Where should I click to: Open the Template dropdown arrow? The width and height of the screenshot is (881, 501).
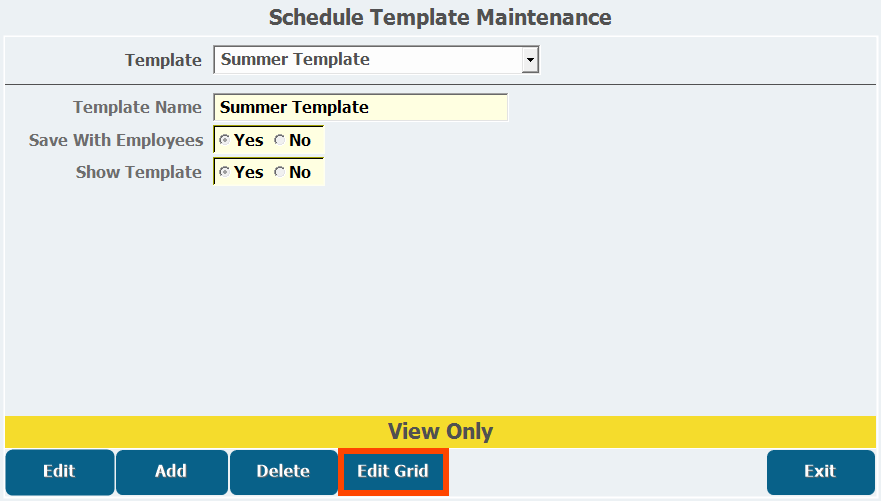531,60
